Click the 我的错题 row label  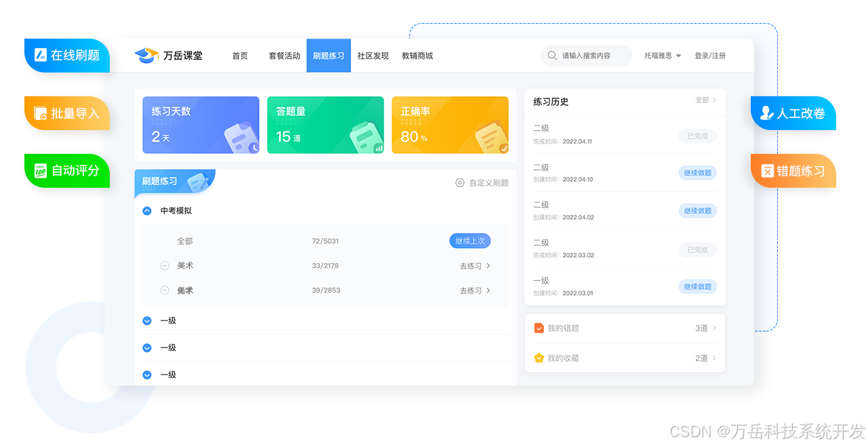point(563,328)
